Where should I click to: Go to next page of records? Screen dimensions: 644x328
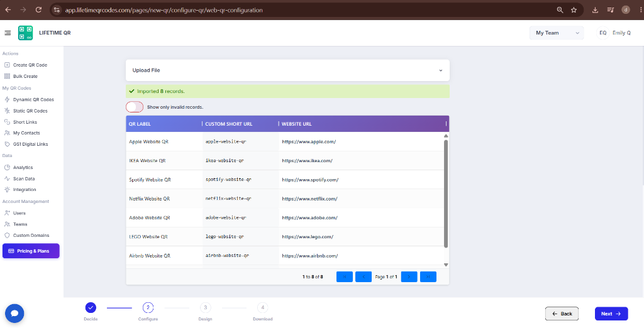coord(409,276)
